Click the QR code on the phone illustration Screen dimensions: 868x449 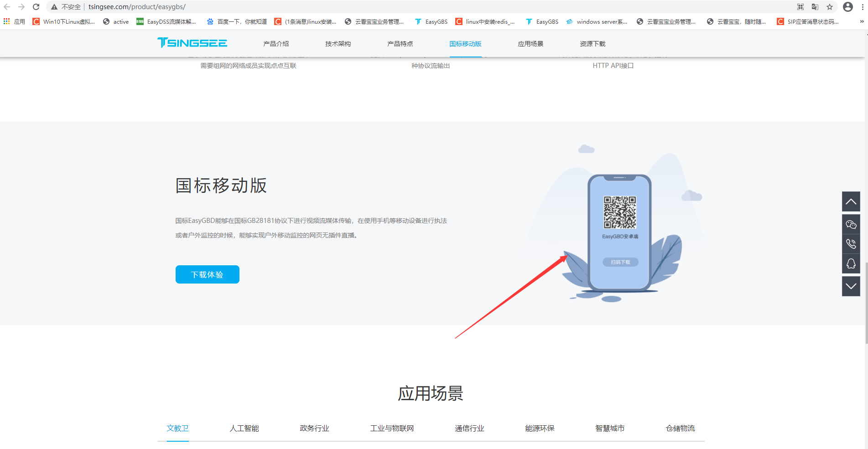pyautogui.click(x=620, y=212)
